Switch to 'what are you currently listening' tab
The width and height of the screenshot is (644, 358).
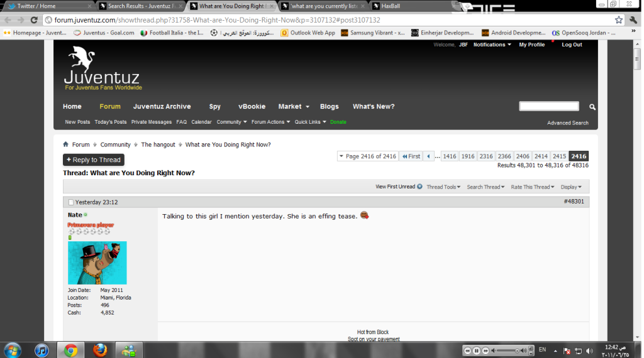[324, 6]
